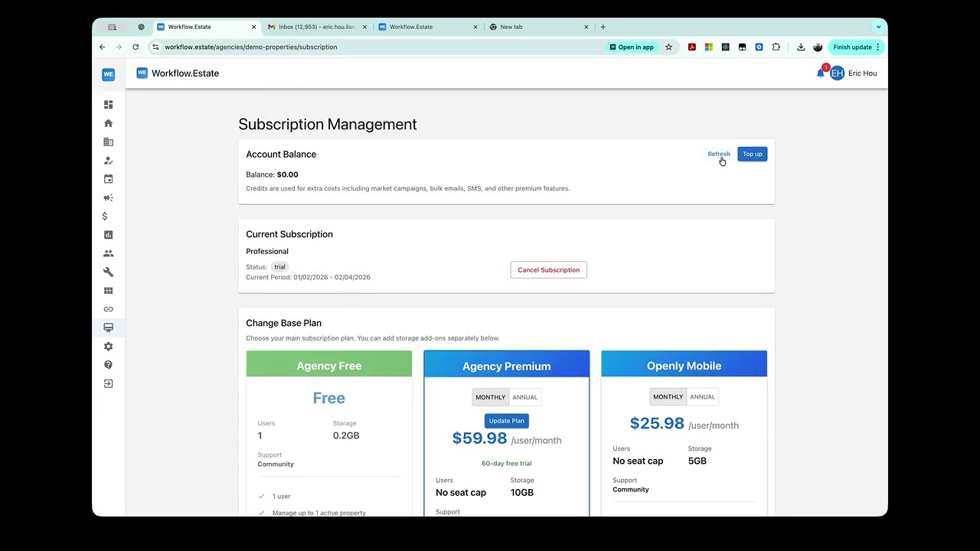Click the Open in app button
The height and width of the screenshot is (551, 980).
pos(632,47)
